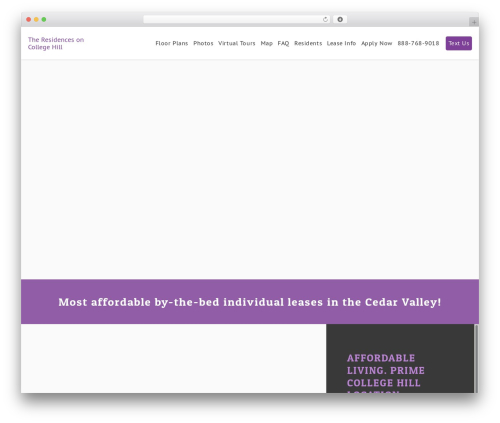Click the 'Affordable Living. Prime College Hill' heading

tap(386, 373)
